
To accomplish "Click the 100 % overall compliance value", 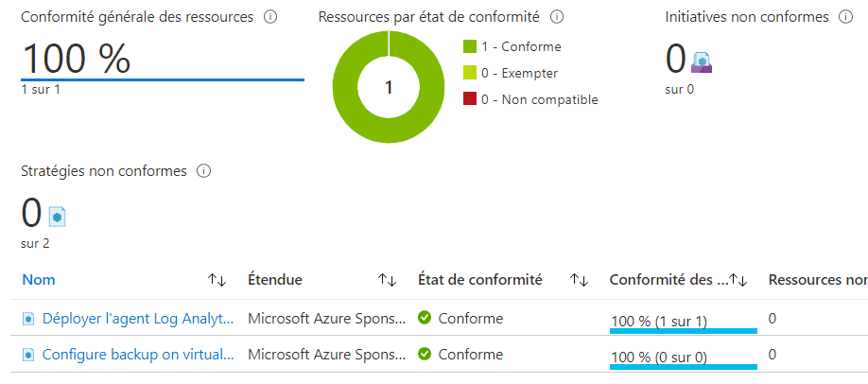I will pos(76,59).
